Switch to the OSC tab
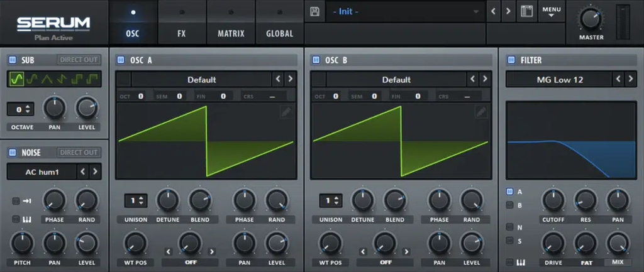Image resolution: width=644 pixels, height=272 pixels. click(x=133, y=22)
